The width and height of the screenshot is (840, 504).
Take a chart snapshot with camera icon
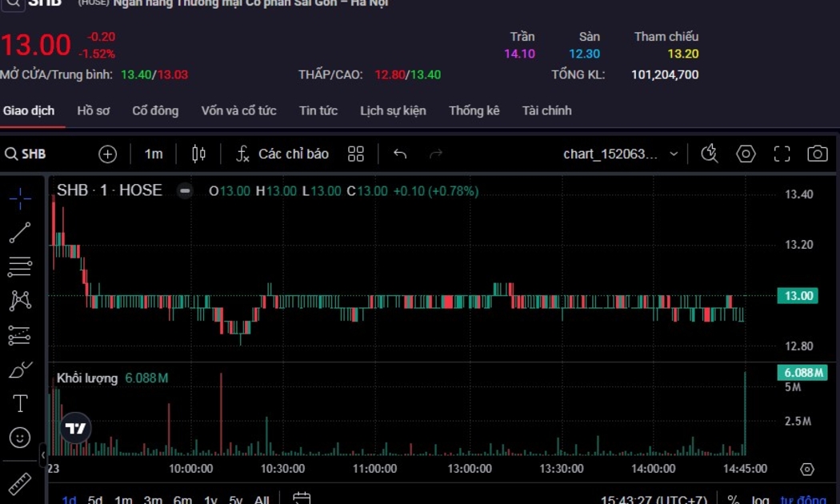pos(817,154)
